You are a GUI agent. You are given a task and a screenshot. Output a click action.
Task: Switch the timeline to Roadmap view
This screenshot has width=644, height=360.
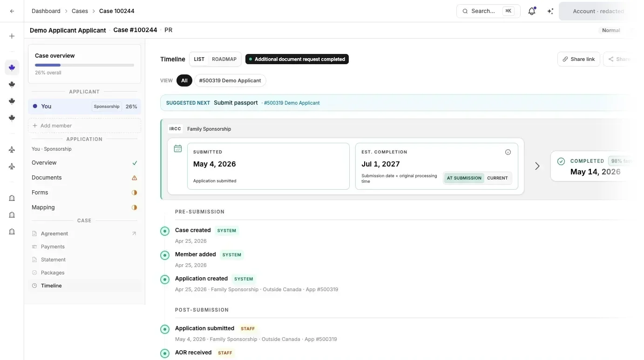click(224, 59)
